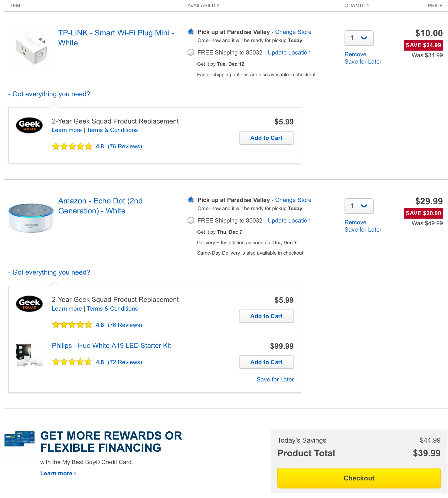Select FREE Shipping option for Echo Dot
Screen dimensions: 448x498
[191, 220]
